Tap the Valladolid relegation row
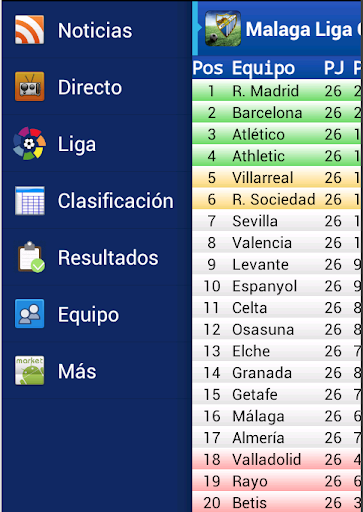The height and width of the screenshot is (512, 363). coord(277,459)
